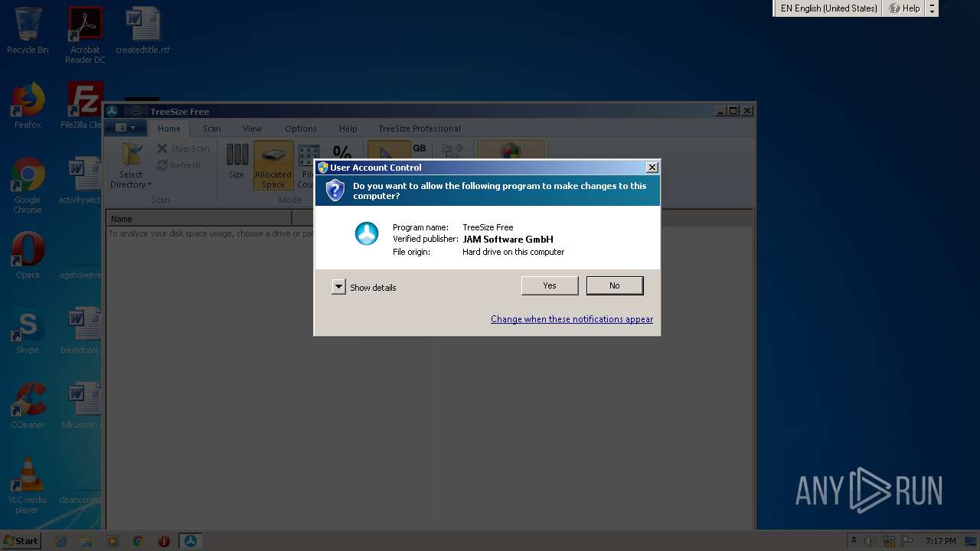Click Name column header in TreeSize

tap(198, 219)
